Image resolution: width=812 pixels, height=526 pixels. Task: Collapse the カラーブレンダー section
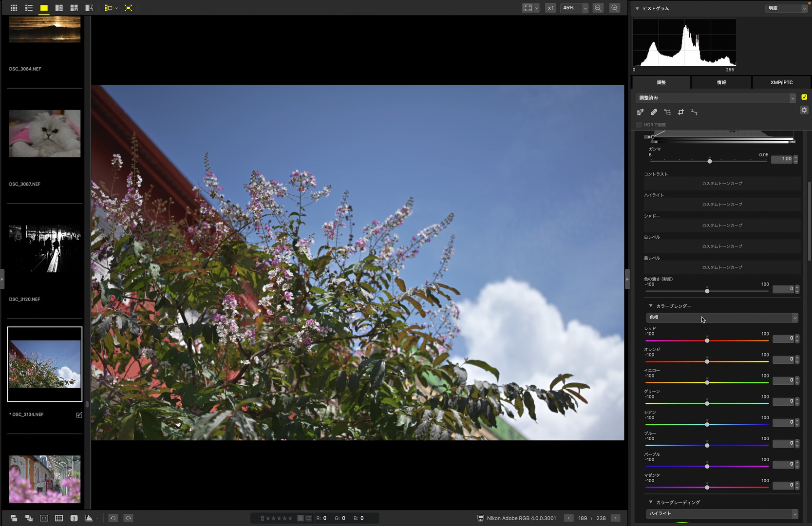tap(651, 306)
